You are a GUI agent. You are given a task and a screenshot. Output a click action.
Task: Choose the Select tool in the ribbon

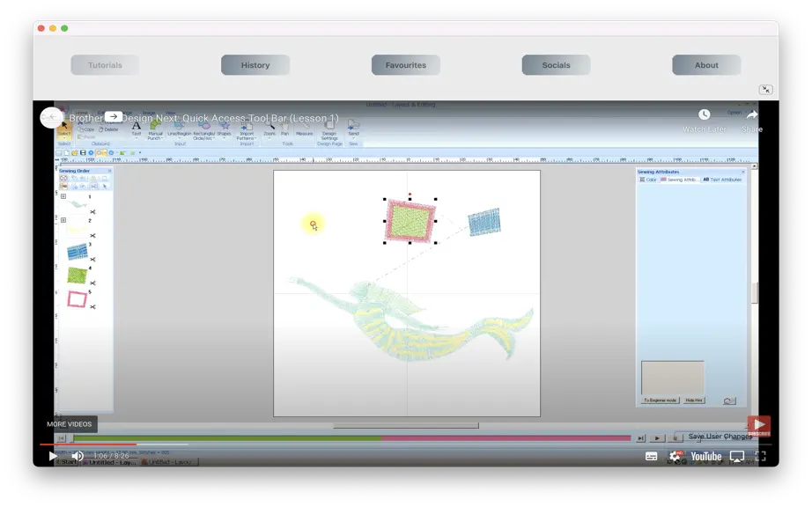64,129
